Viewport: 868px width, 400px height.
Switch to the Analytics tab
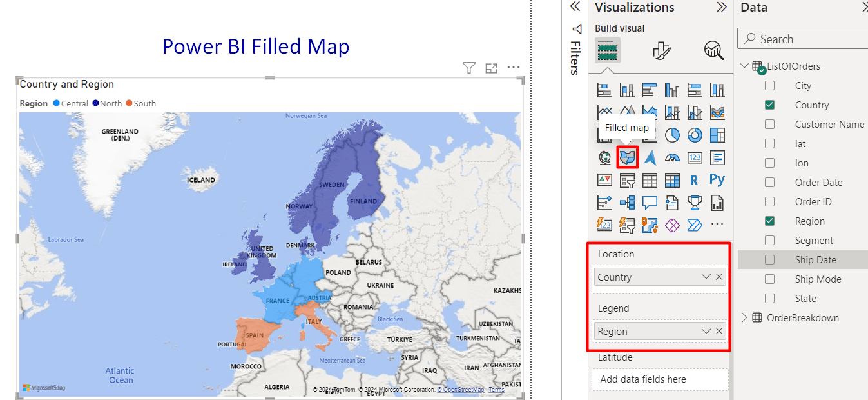pyautogui.click(x=713, y=50)
